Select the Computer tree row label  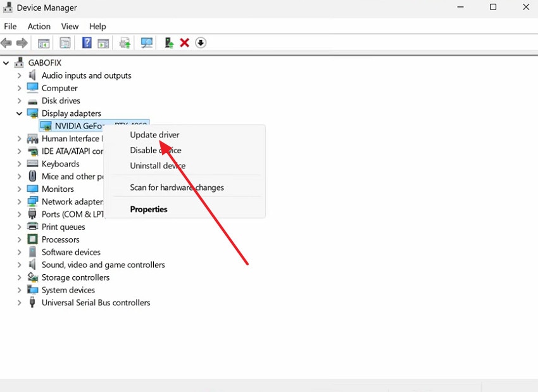coord(59,88)
